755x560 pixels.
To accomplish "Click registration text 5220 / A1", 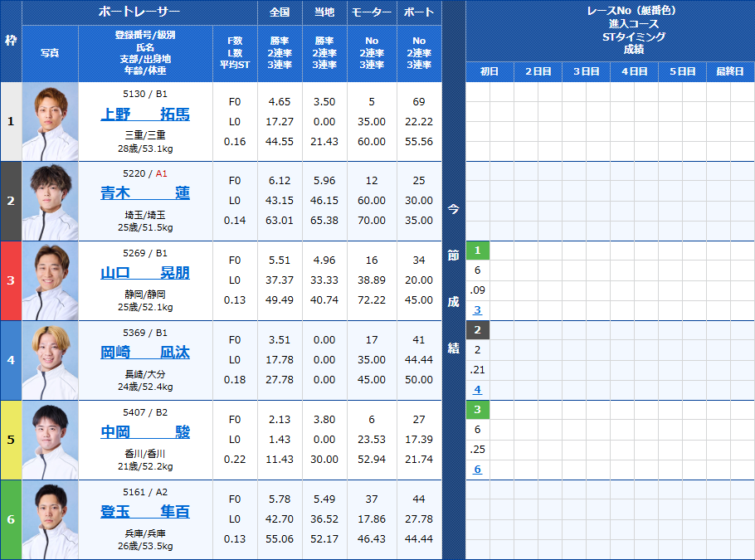I will (145, 173).
